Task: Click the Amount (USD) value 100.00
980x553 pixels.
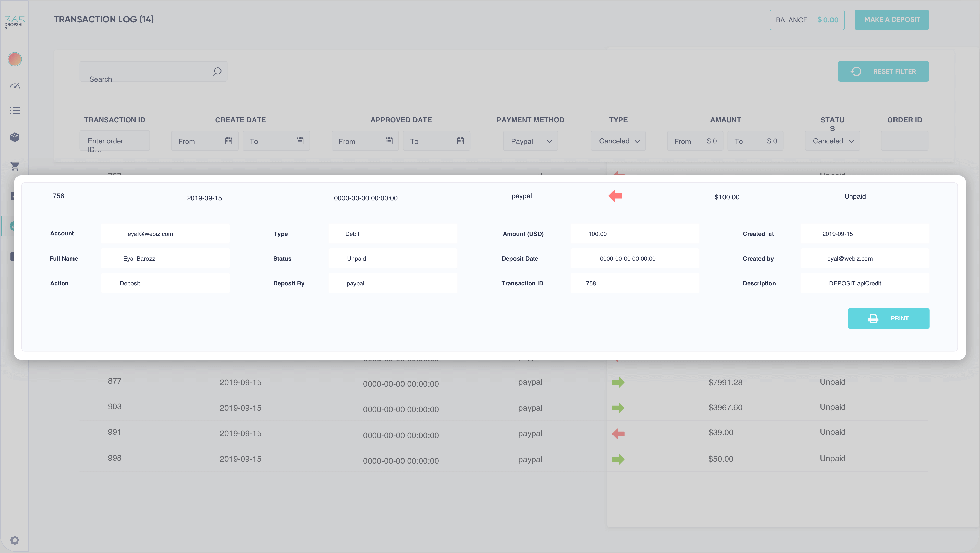Action: (x=597, y=234)
